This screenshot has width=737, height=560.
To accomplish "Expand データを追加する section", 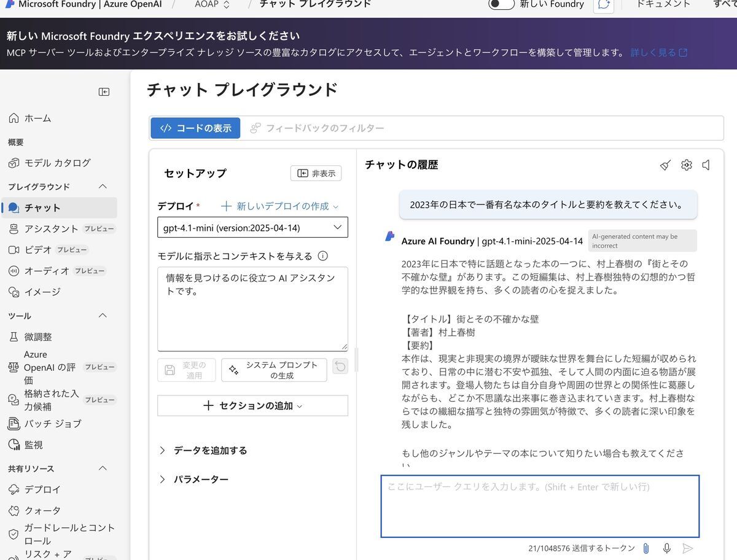I will pos(203,450).
